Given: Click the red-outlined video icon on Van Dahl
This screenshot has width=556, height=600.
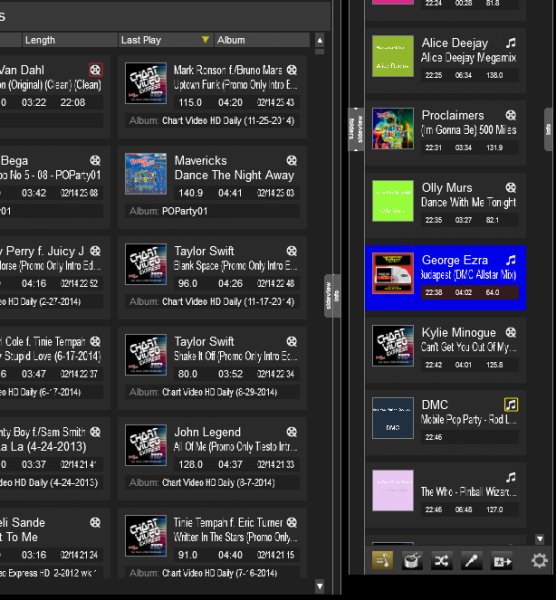Looking at the screenshot, I should point(95,70).
